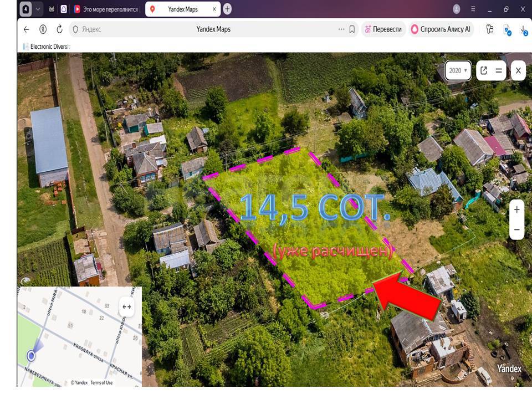Open Yandex home via the Я icon
532x399 pixels.
[x=43, y=29]
